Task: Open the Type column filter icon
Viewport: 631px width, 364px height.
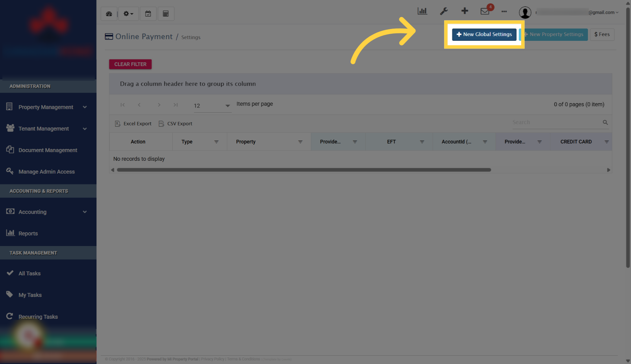Action: point(217,142)
